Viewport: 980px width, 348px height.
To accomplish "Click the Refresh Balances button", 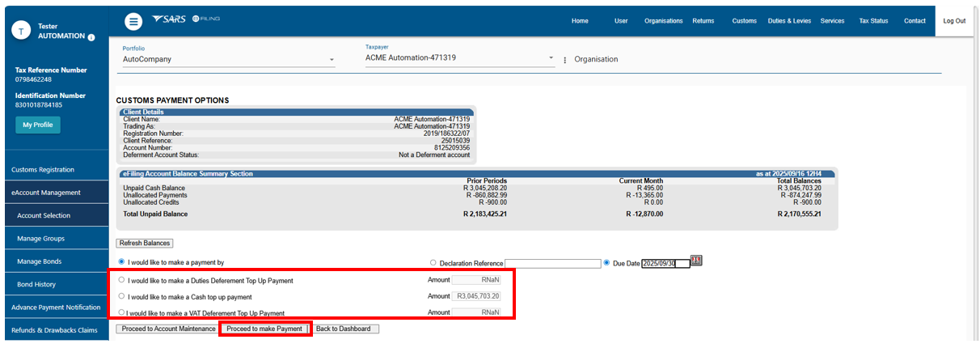I will click(x=145, y=243).
